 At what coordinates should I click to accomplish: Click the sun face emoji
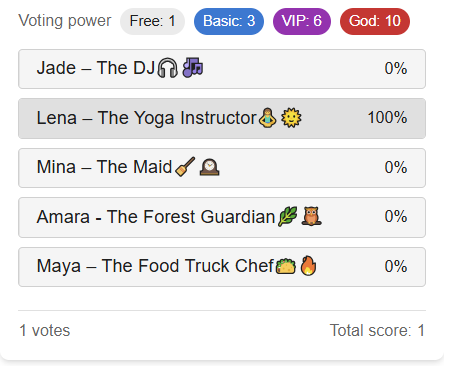click(291, 118)
